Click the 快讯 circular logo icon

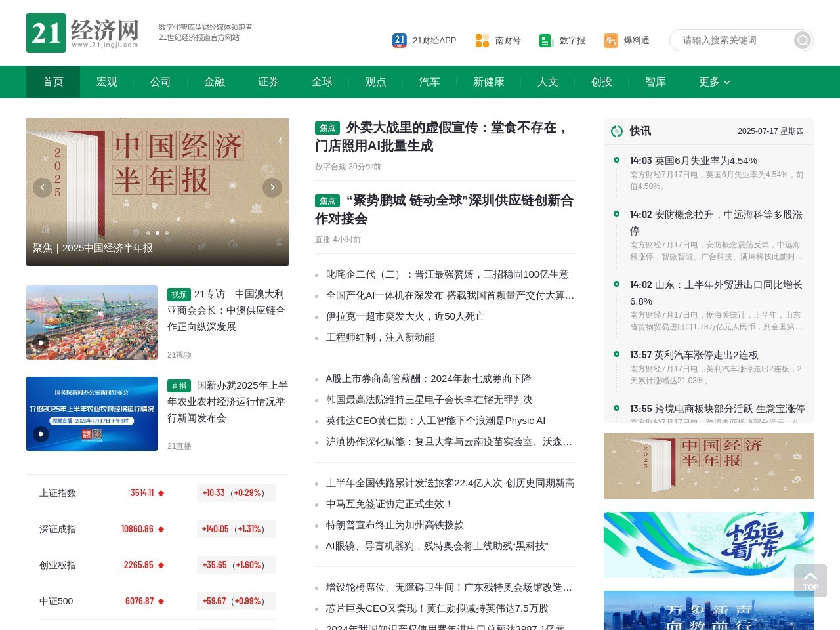point(618,131)
